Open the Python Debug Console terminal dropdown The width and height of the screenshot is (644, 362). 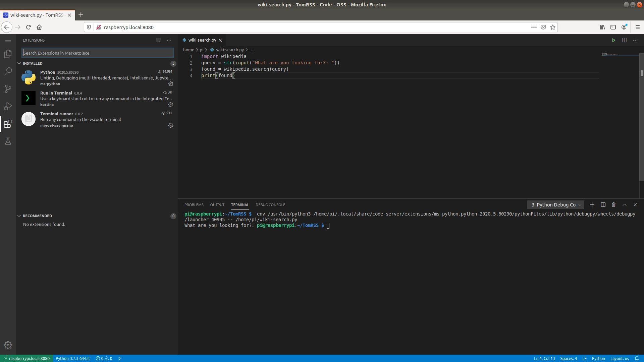(x=556, y=205)
